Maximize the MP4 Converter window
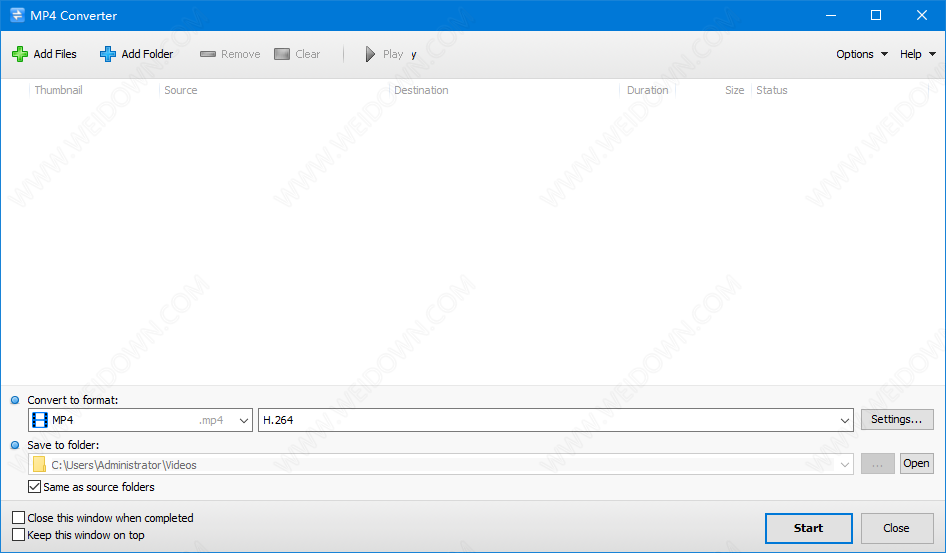This screenshot has height=553, width=946. 876,16
